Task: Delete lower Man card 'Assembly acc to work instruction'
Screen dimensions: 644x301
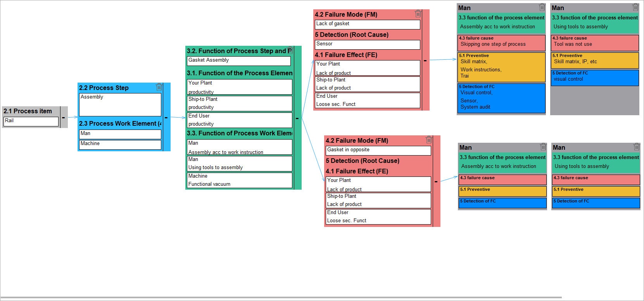Action: pos(543,147)
